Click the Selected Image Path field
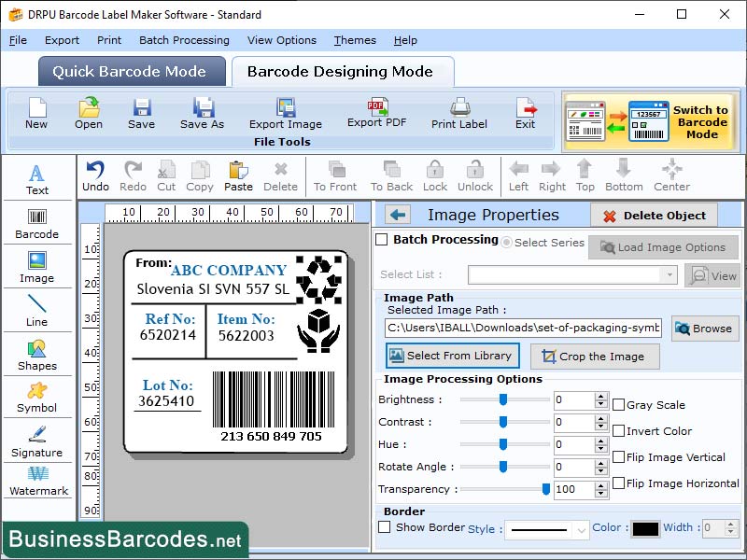This screenshot has width=747, height=560. [523, 328]
